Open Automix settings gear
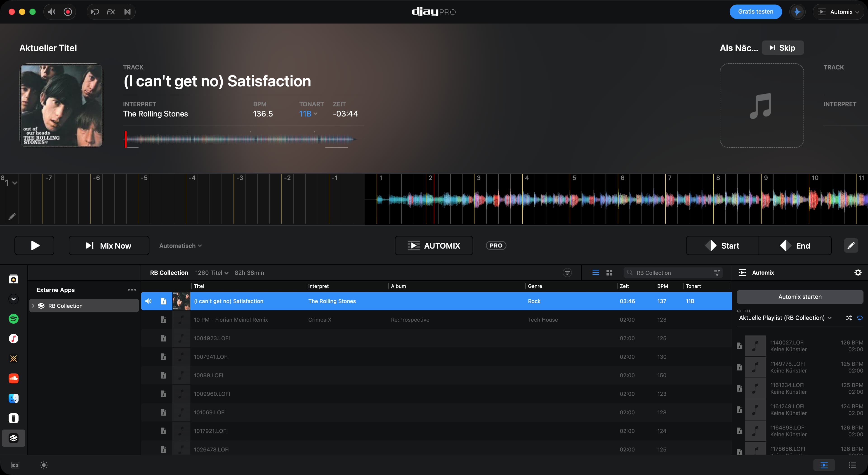The image size is (868, 475). pos(858,272)
